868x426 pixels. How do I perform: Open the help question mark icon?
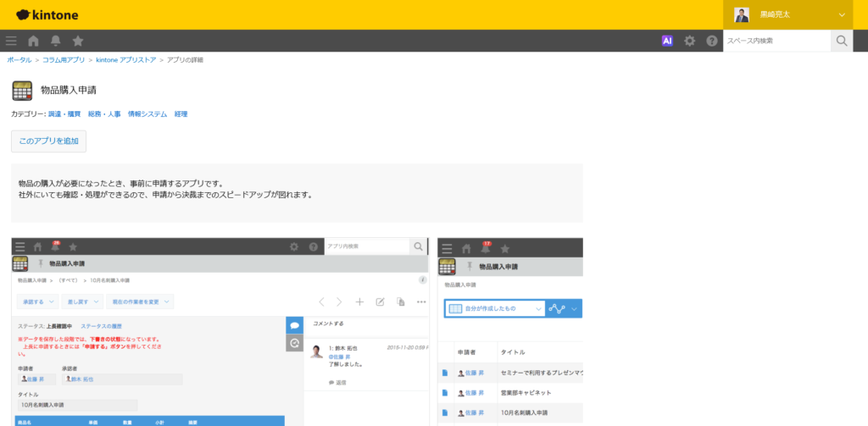pos(712,41)
